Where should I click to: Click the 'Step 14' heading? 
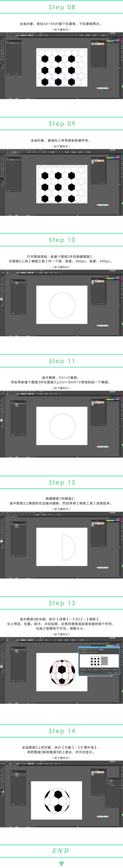(x=62, y=731)
